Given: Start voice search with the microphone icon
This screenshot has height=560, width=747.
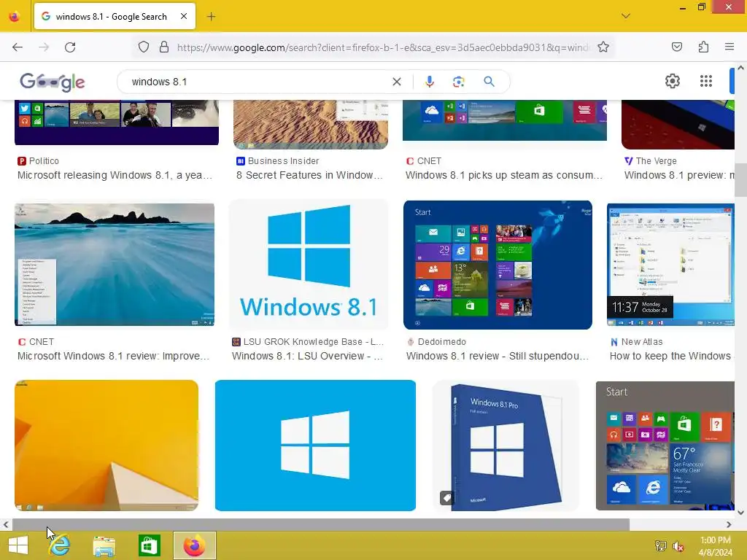Looking at the screenshot, I should point(429,82).
